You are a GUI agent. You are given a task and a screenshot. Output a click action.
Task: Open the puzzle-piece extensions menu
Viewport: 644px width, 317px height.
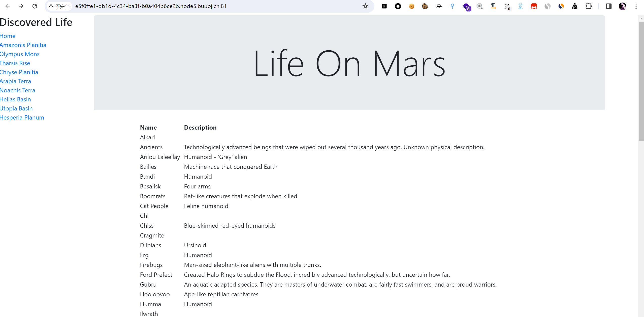(588, 6)
